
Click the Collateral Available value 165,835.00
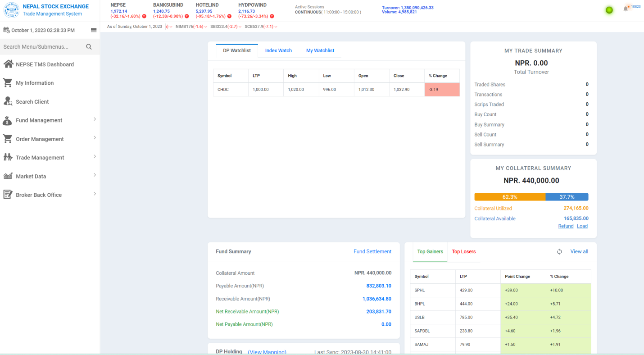[x=576, y=218]
